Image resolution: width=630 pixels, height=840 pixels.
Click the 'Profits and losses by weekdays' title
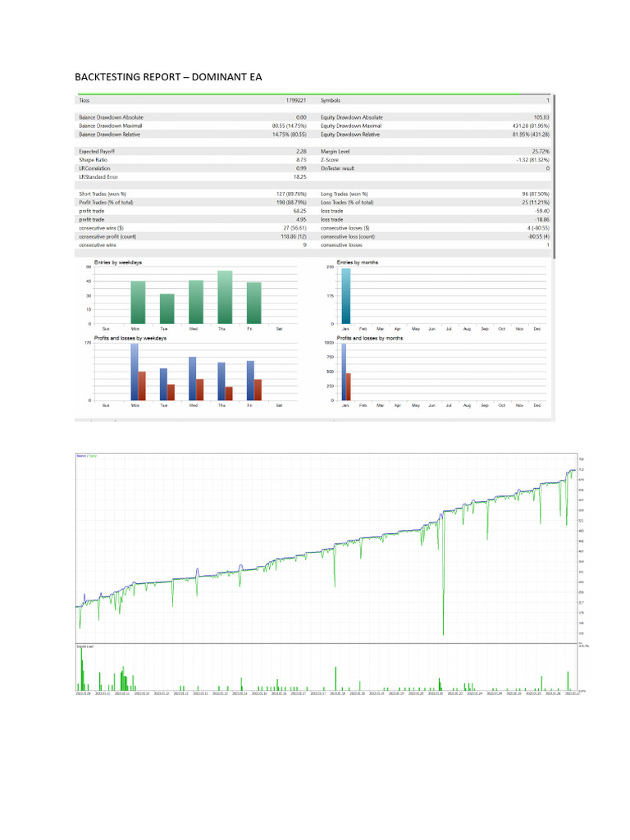130,339
